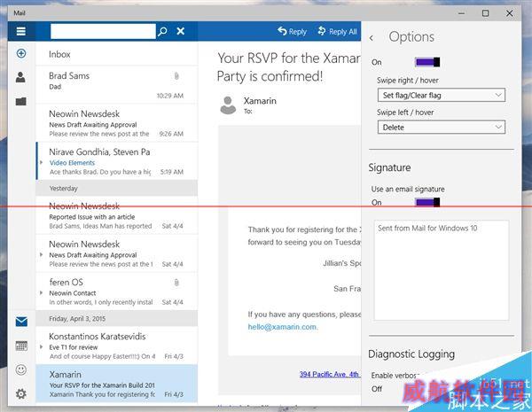Click attachment paperclip on Brad Sams email
This screenshot has height=412, width=532.
pyautogui.click(x=176, y=76)
